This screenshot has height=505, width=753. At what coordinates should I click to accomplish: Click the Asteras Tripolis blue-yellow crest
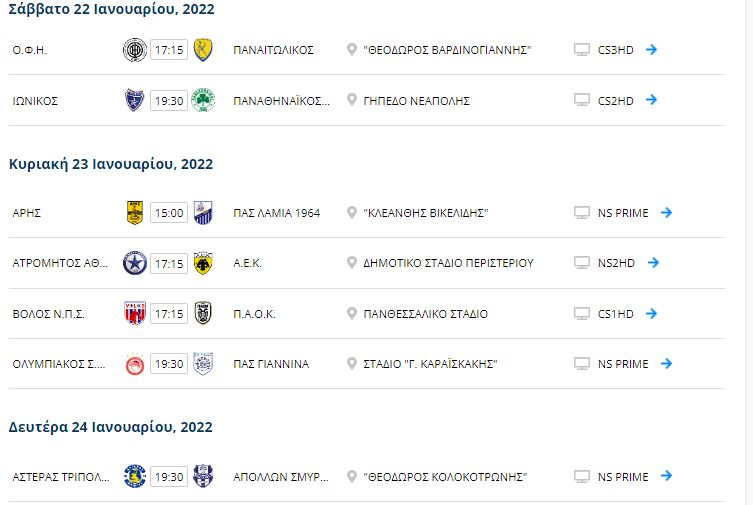[x=134, y=477]
